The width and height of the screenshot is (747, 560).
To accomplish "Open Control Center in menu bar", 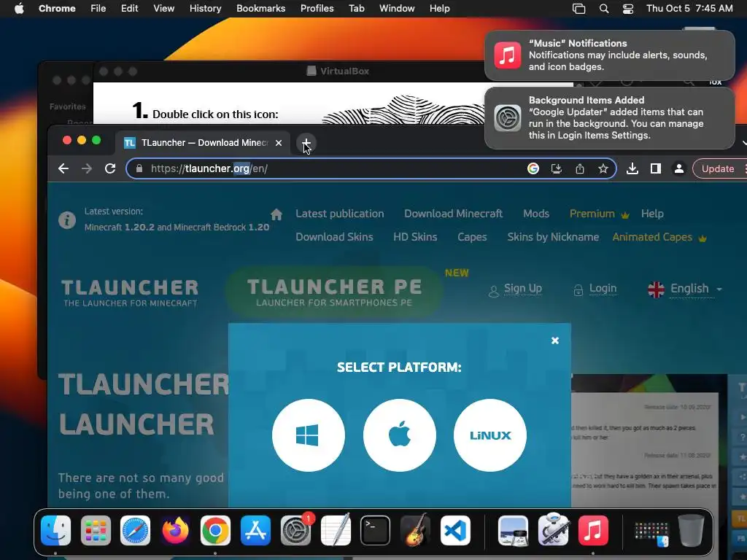I will point(628,9).
